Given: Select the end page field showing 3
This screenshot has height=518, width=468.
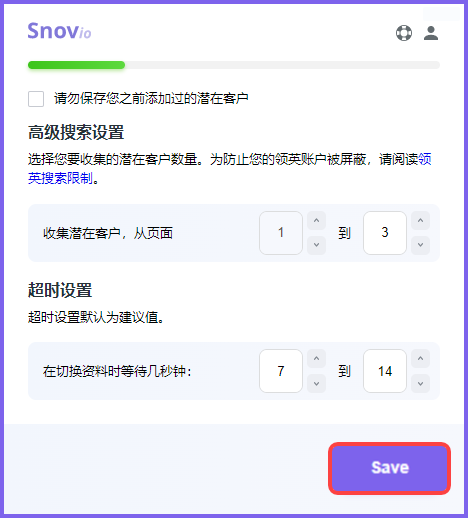Looking at the screenshot, I should coord(385,233).
